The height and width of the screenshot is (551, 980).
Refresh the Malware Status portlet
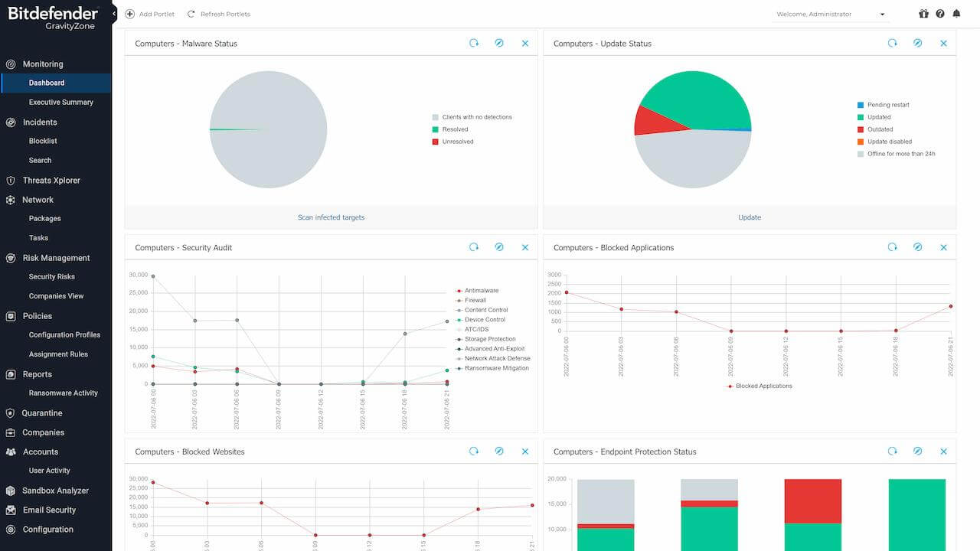[x=474, y=44]
